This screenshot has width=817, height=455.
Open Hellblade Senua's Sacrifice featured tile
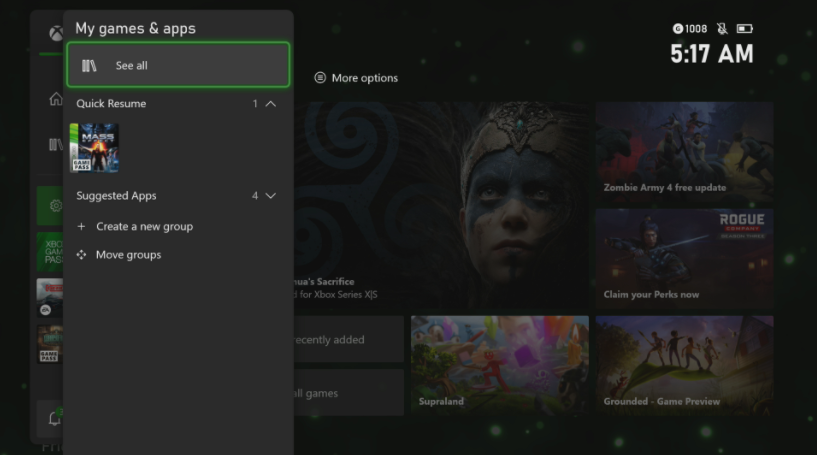tap(442, 205)
